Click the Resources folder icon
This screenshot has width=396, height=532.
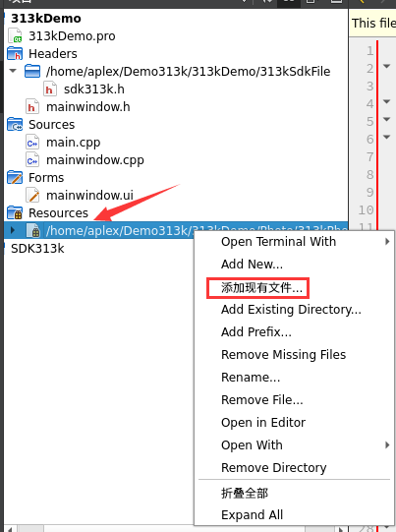(15, 213)
